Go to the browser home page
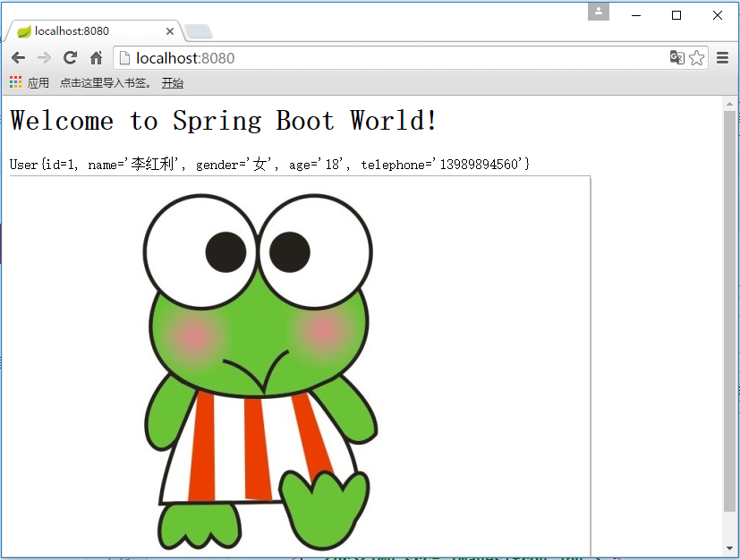 tap(97, 58)
